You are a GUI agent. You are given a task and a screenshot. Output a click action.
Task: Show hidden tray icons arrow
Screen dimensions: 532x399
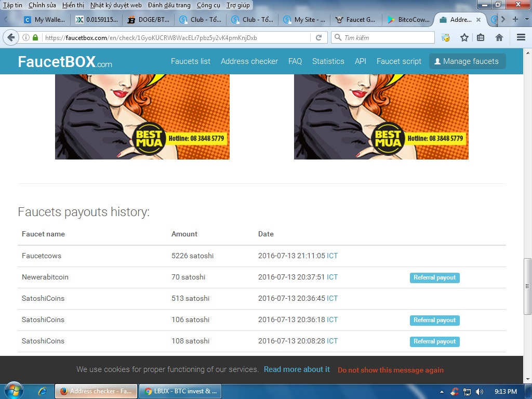[x=442, y=392]
